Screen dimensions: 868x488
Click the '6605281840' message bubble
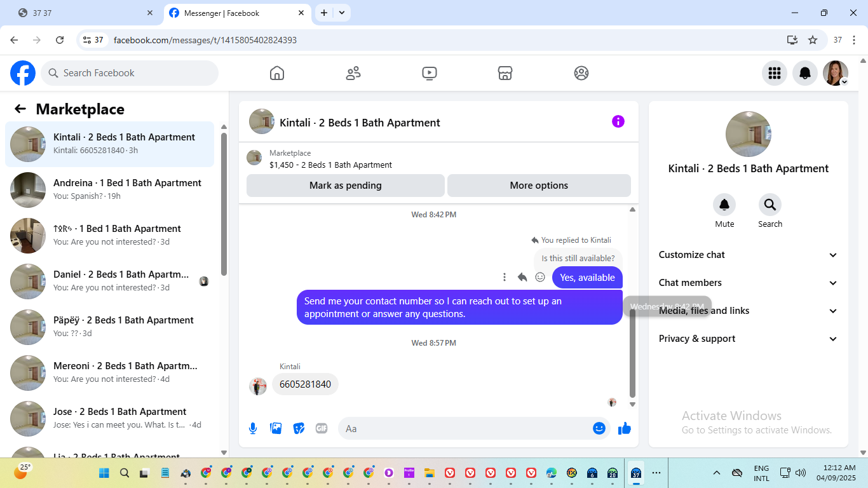click(306, 384)
